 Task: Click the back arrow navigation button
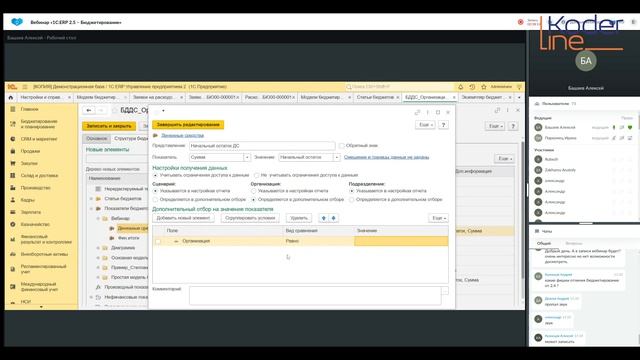click(x=89, y=110)
